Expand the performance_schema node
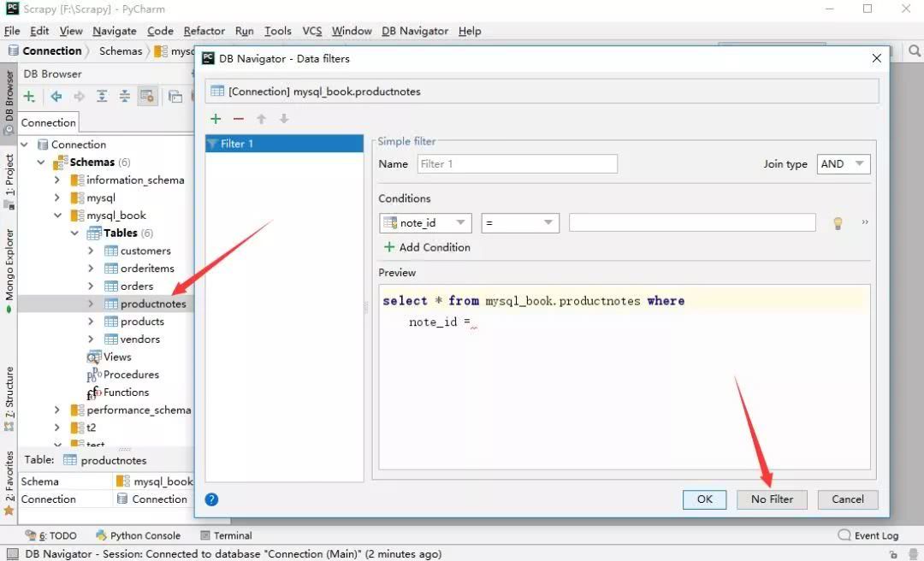 57,410
